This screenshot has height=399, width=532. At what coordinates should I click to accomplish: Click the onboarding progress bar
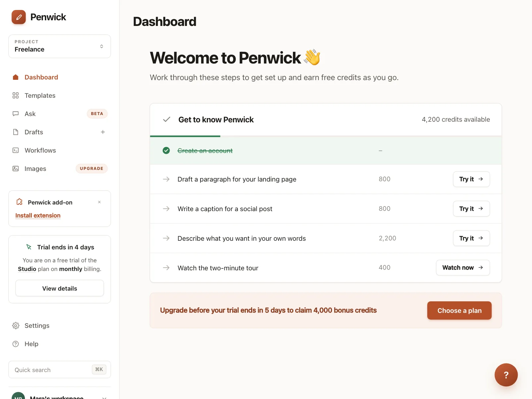tap(326, 136)
